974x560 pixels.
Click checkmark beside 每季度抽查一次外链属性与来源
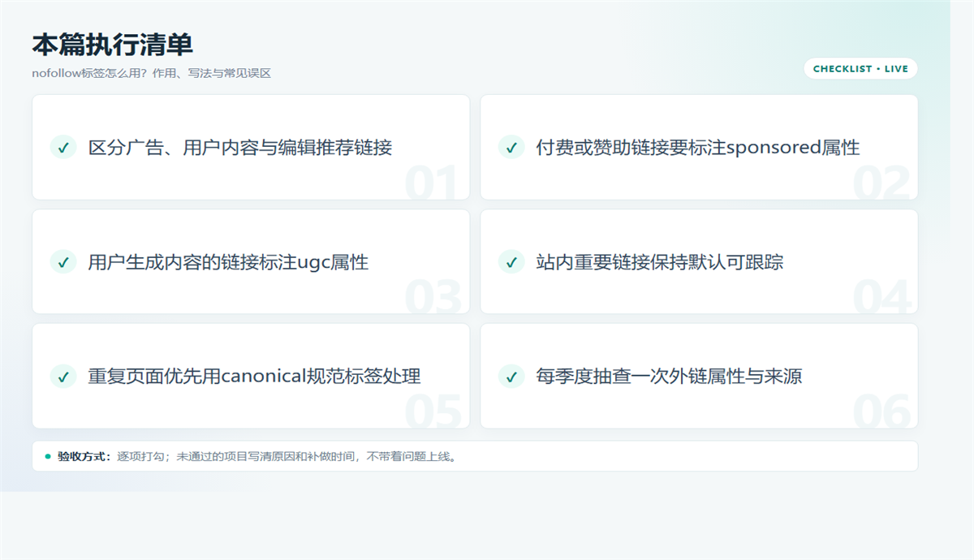click(511, 376)
